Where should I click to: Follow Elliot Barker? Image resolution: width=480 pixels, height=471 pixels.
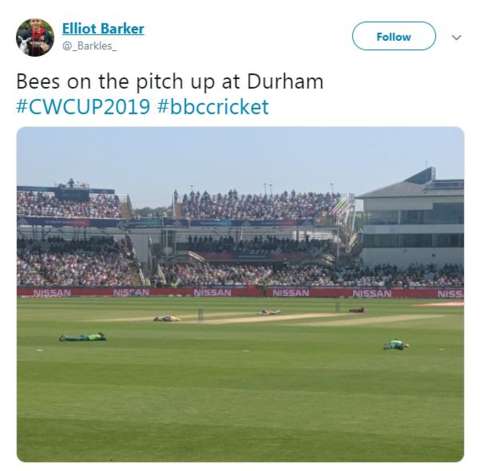[394, 36]
